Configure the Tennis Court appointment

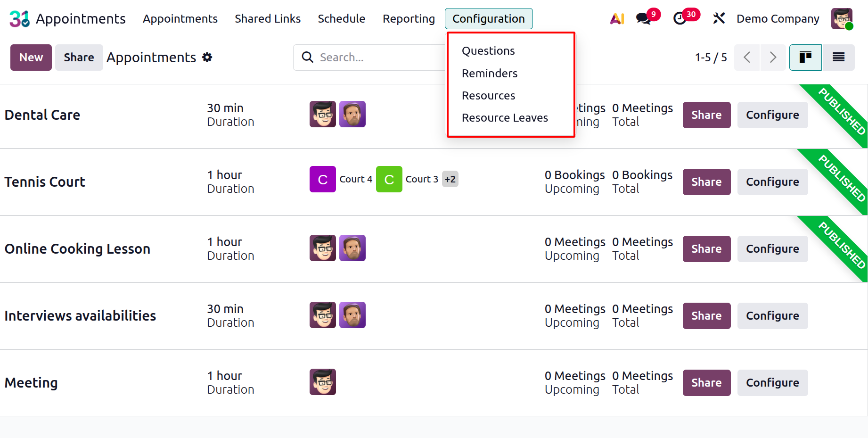[x=772, y=182]
